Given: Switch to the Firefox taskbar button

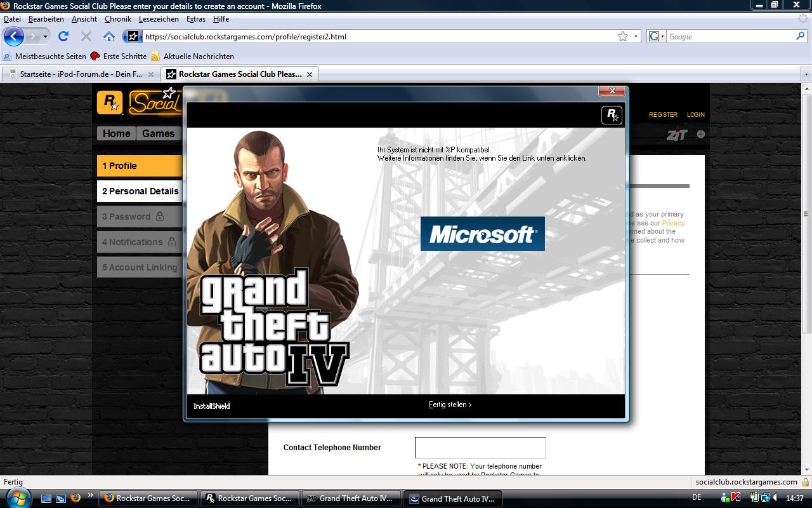Looking at the screenshot, I should (148, 498).
